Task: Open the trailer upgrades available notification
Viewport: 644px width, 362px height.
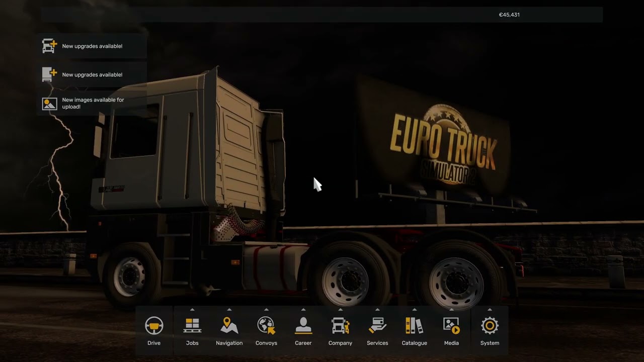Action: click(92, 75)
